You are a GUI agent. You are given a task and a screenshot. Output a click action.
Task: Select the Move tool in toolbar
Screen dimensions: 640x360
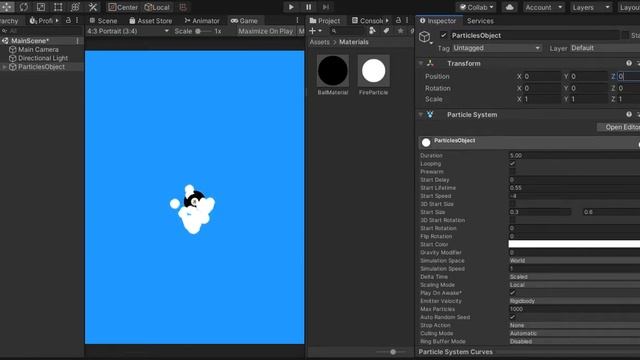pyautogui.click(x=7, y=7)
